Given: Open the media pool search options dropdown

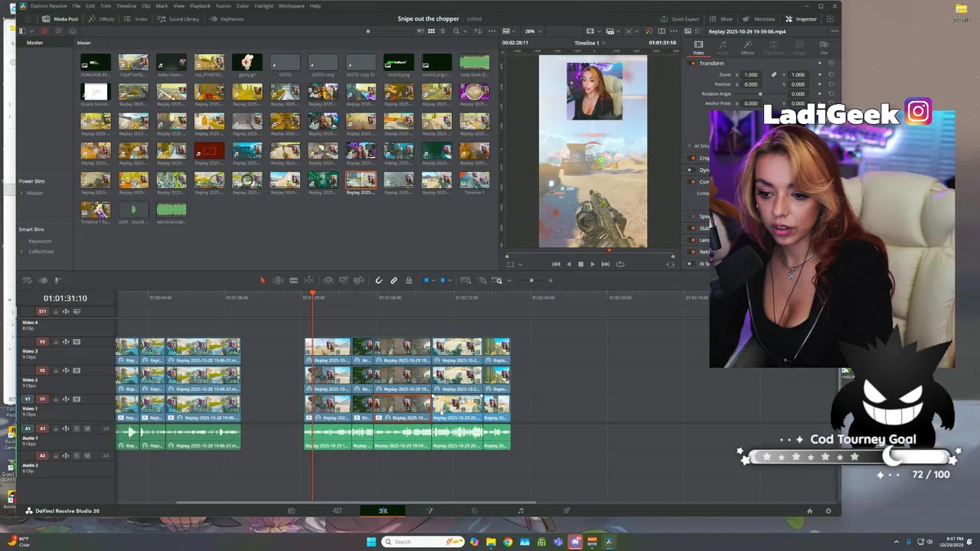Looking at the screenshot, I should [464, 31].
